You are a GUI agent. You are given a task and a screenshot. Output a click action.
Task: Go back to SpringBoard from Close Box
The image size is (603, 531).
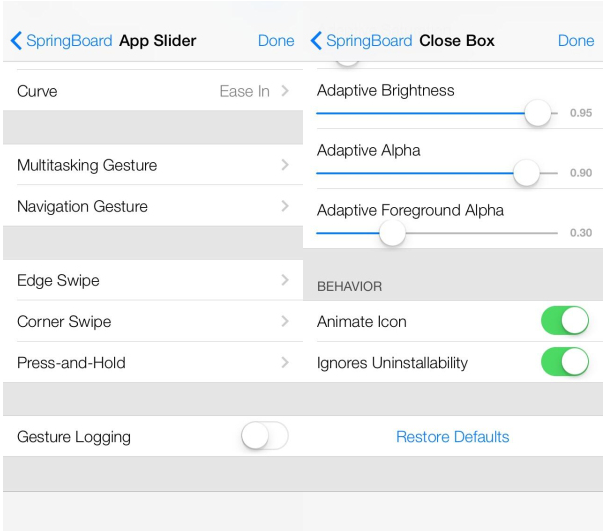point(361,41)
